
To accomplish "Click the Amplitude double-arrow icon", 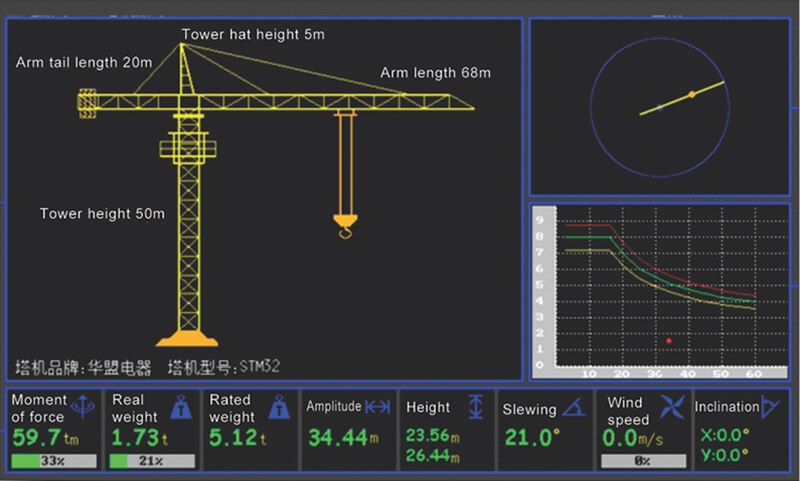I will [377, 407].
